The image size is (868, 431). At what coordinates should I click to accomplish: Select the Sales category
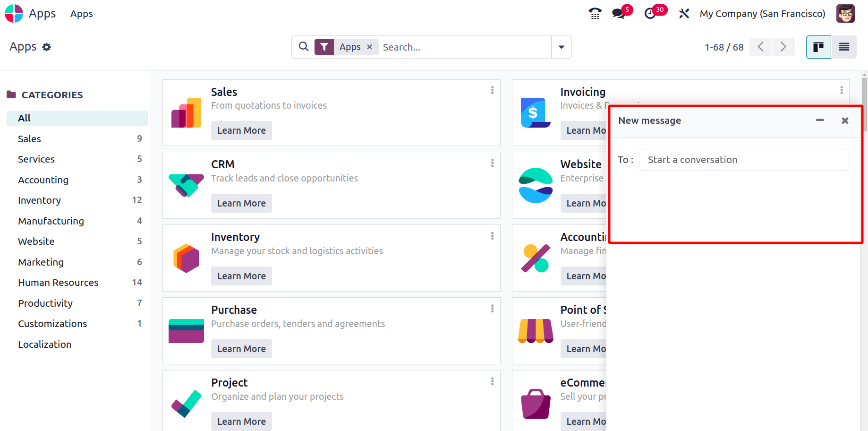[77, 138]
